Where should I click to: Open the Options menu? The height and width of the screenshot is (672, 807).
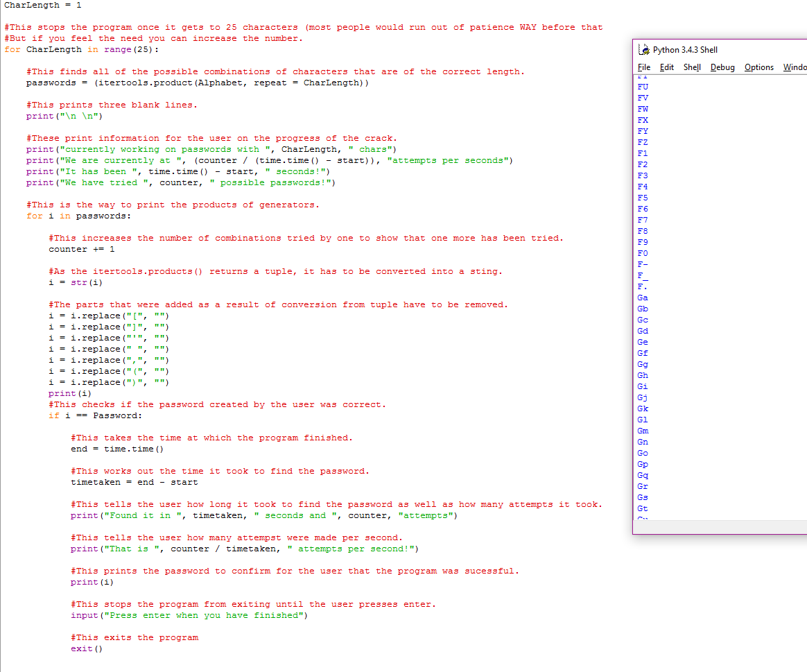pyautogui.click(x=758, y=67)
